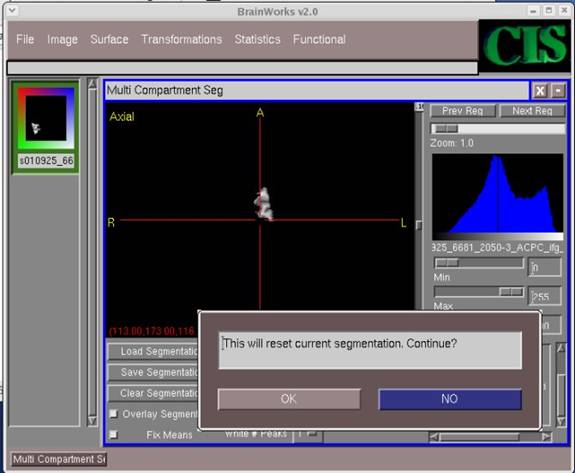Screen dimensions: 575x473
Task: Go to Next Reg region
Action: click(x=532, y=111)
